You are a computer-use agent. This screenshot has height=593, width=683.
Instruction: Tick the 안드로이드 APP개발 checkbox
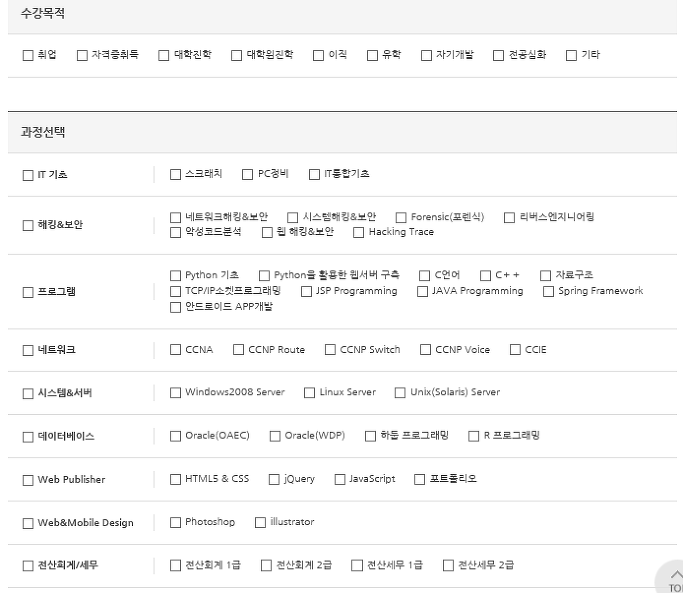[176, 307]
